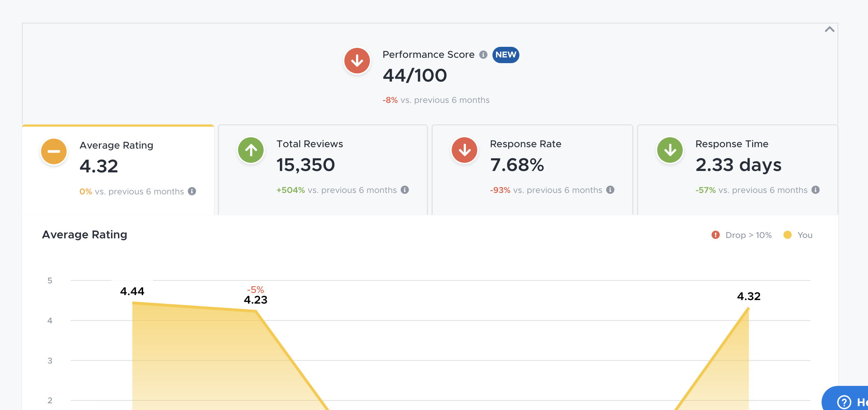The height and width of the screenshot is (410, 868).
Task: Switch to the Response Time tab
Action: tap(738, 170)
